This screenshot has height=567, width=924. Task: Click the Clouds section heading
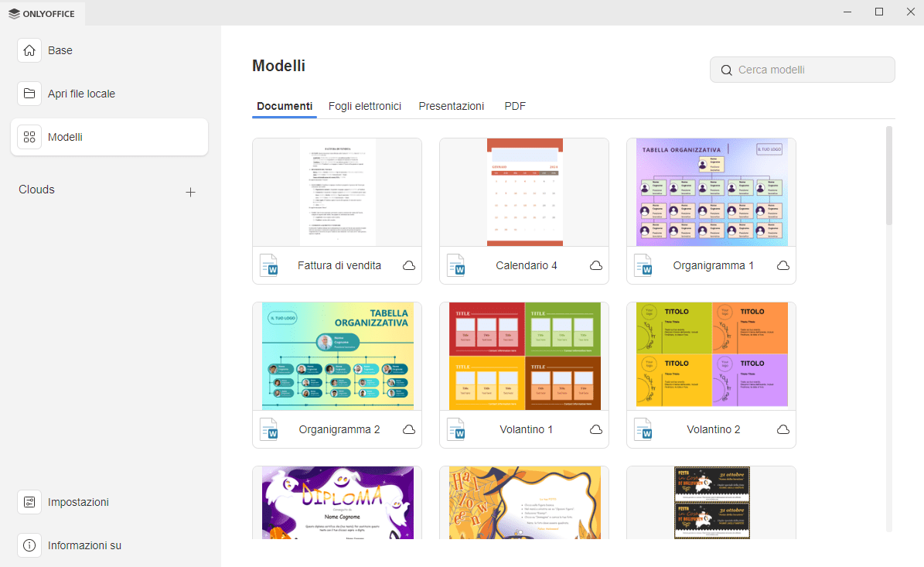tap(36, 190)
